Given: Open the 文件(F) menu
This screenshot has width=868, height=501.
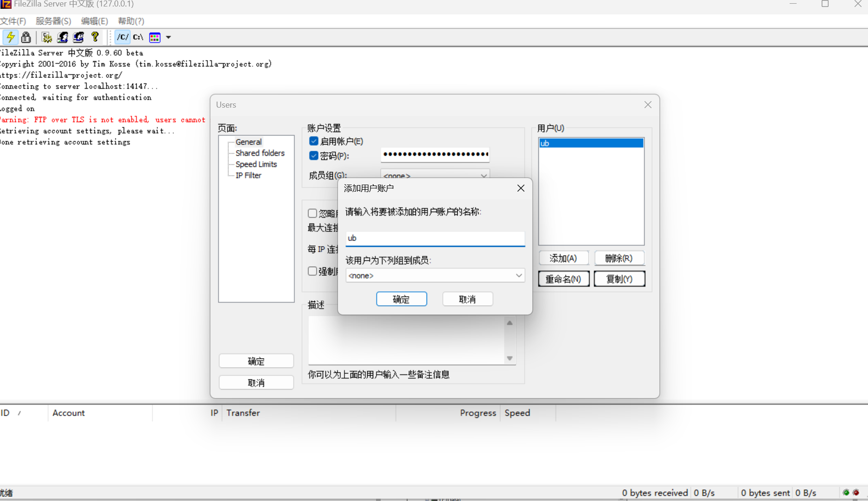Looking at the screenshot, I should point(13,21).
